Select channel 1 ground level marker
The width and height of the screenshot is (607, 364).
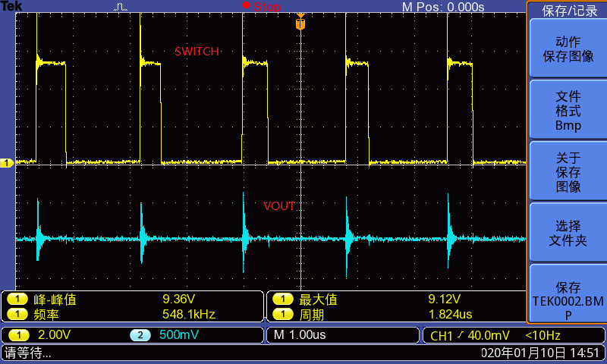coord(7,163)
